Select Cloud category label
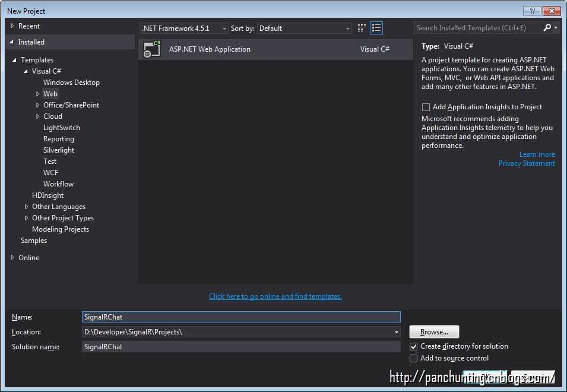Viewport: 567px width, 392px height. pyautogui.click(x=53, y=116)
